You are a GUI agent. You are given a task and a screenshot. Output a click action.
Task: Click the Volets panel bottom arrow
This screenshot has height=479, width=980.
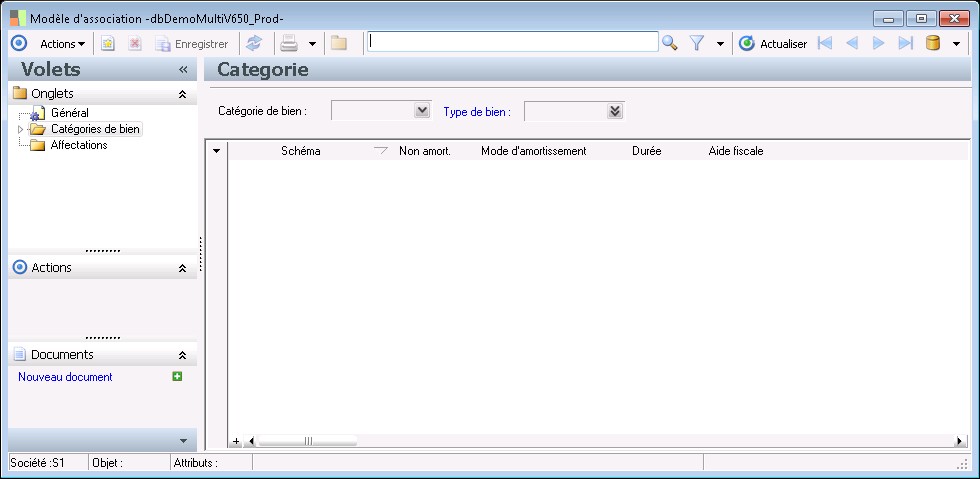(x=183, y=441)
